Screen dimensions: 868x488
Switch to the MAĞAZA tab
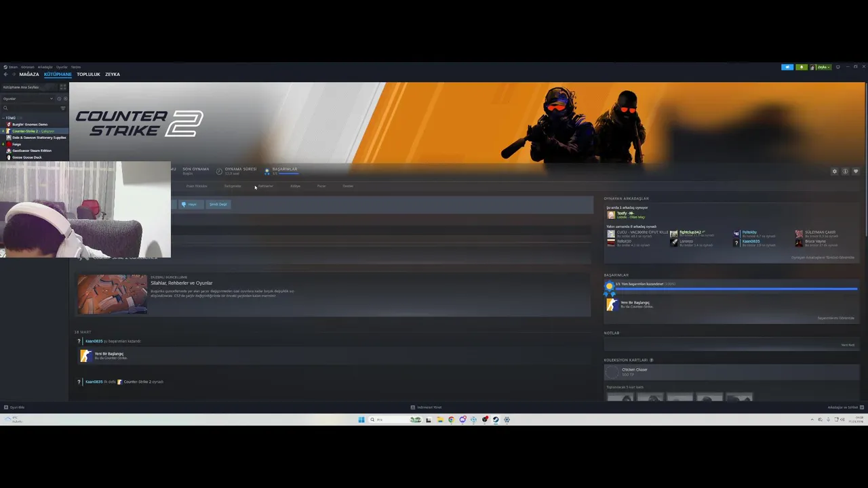click(x=29, y=74)
